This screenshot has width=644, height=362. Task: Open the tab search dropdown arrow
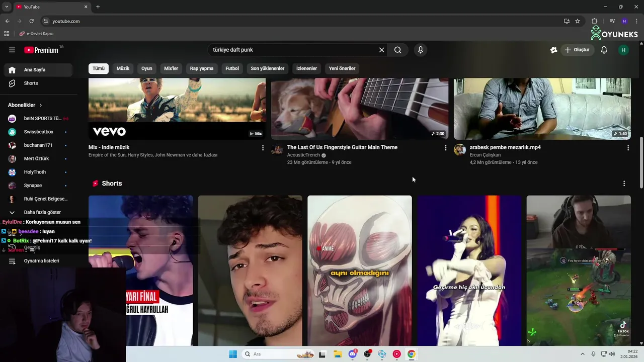[7, 7]
